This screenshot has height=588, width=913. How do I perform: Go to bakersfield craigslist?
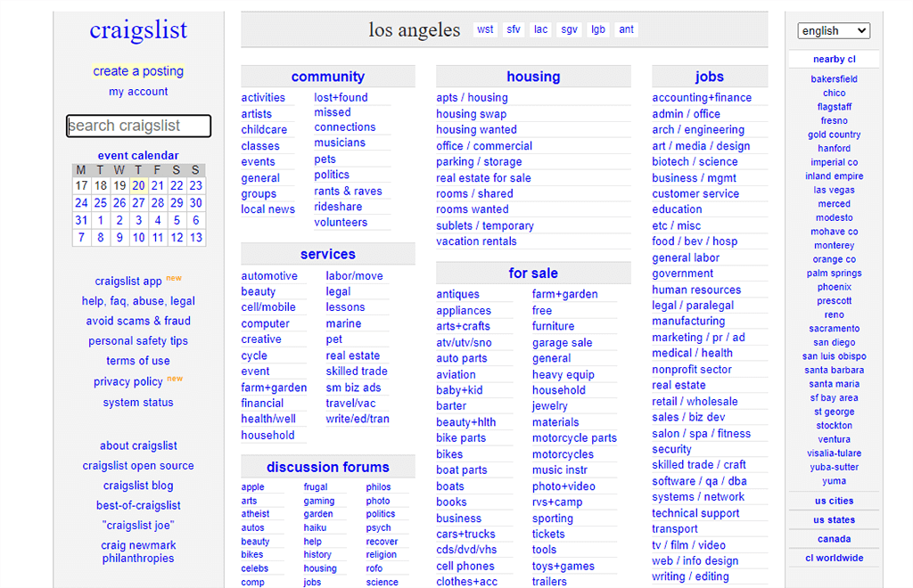pyautogui.click(x=834, y=79)
